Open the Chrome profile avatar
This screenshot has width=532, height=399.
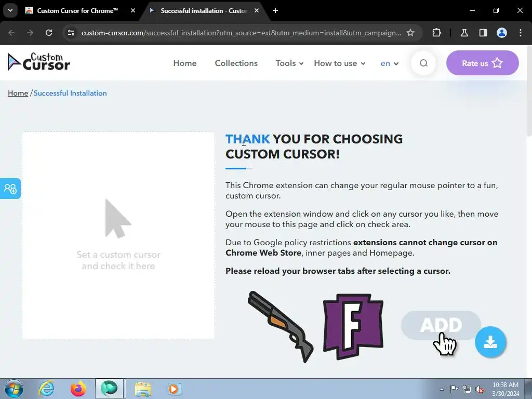[x=502, y=33]
